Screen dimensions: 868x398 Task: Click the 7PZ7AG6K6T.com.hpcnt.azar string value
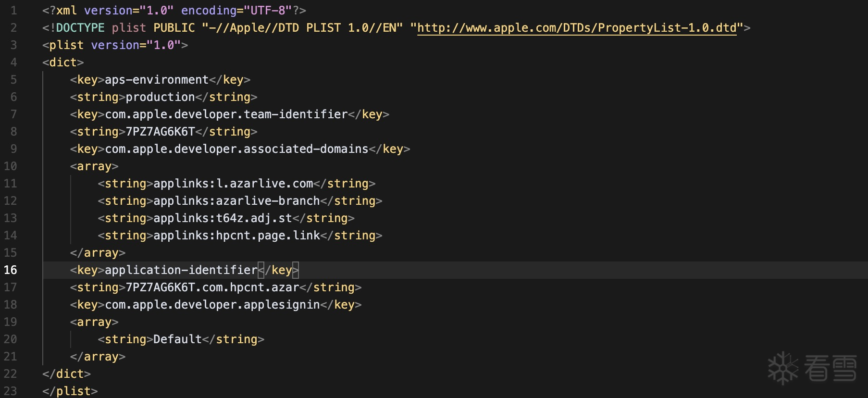point(212,287)
